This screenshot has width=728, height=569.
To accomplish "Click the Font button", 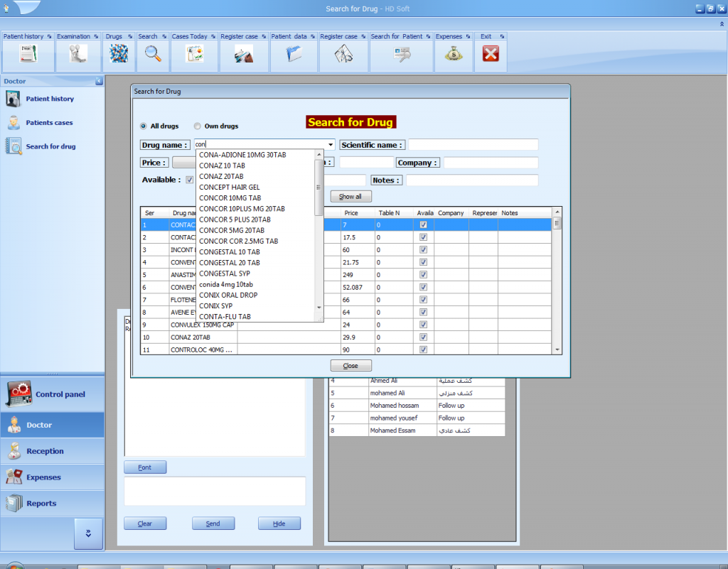I will [145, 467].
